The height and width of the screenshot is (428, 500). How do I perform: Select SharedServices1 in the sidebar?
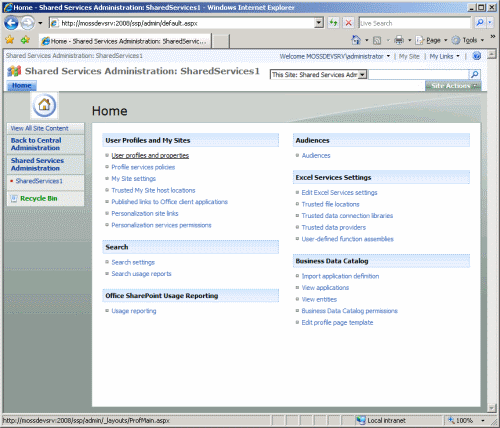click(39, 181)
